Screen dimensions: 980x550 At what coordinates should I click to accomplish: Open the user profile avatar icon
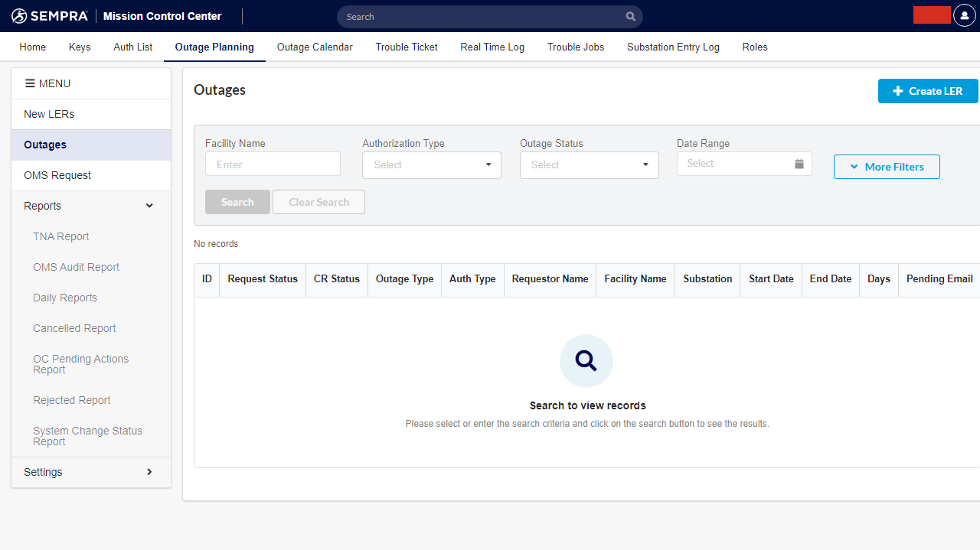[964, 16]
